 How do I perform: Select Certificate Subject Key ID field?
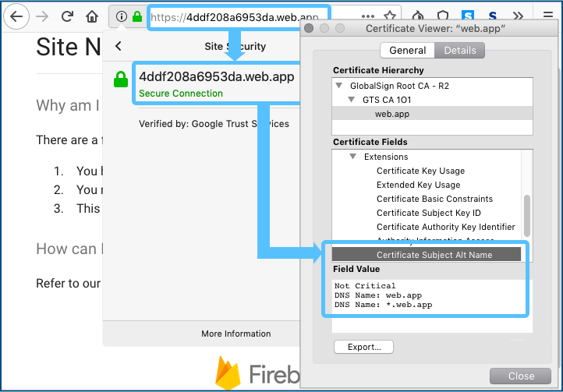coord(429,213)
